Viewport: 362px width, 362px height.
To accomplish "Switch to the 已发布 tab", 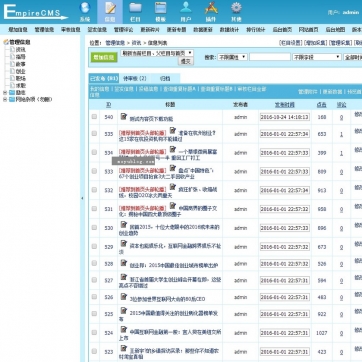I will click(104, 79).
